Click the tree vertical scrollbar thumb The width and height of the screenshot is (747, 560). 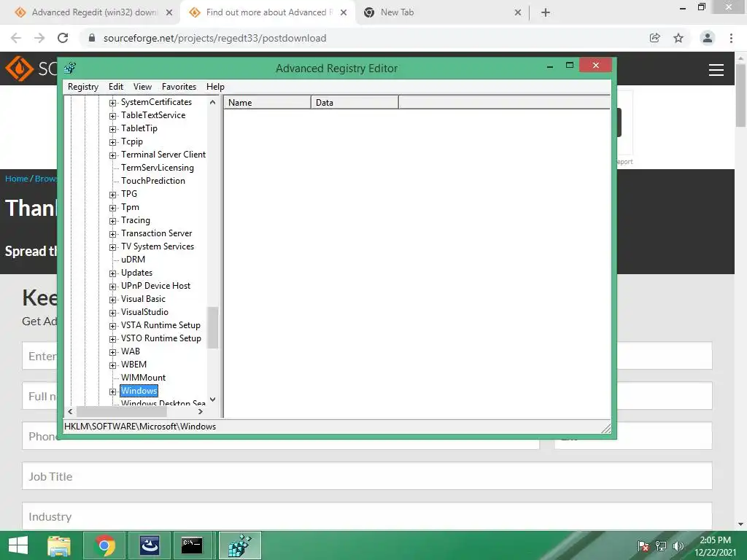pyautogui.click(x=212, y=327)
